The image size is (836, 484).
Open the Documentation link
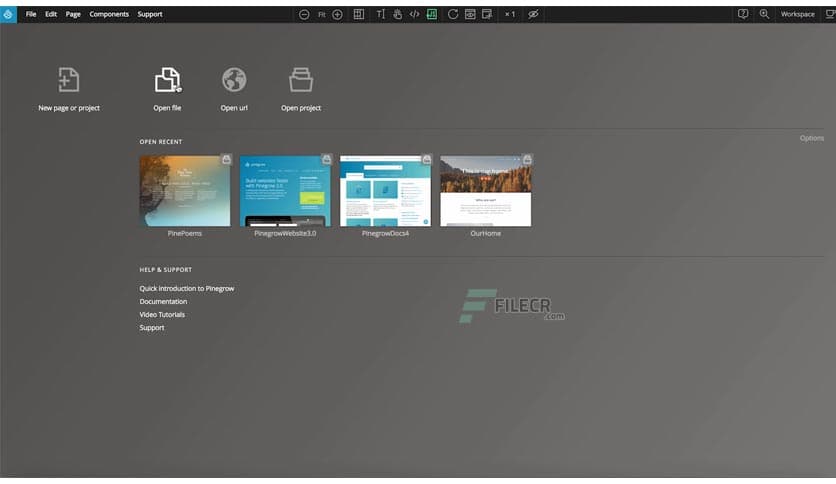click(x=163, y=302)
